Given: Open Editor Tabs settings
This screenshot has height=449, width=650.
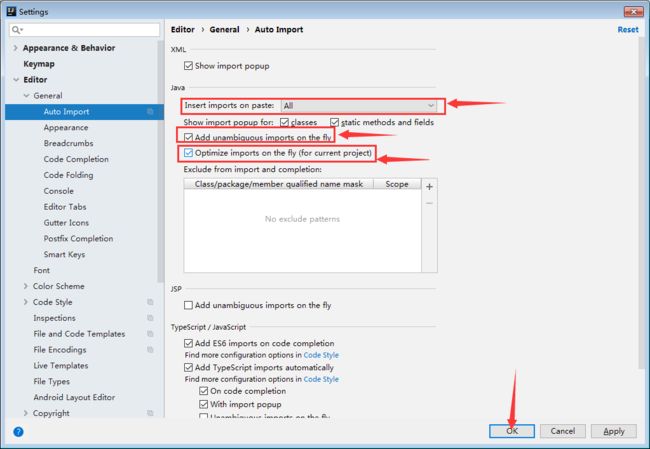Looking at the screenshot, I should click(x=65, y=207).
